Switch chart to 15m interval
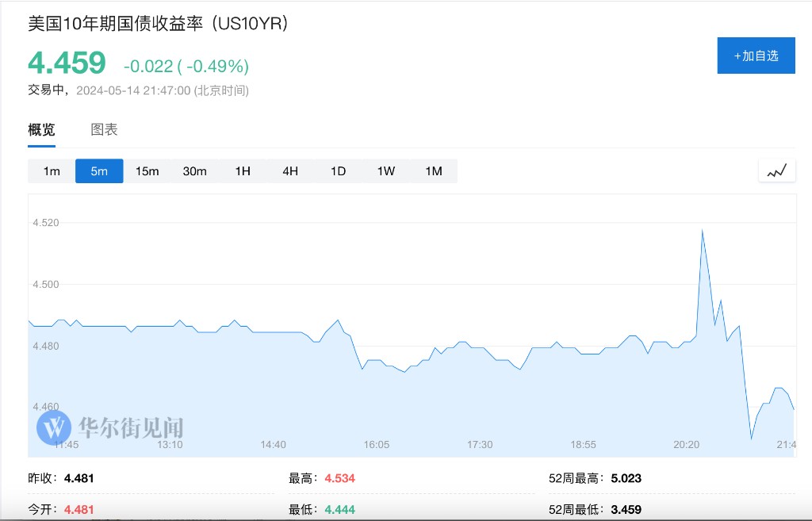 coord(147,171)
